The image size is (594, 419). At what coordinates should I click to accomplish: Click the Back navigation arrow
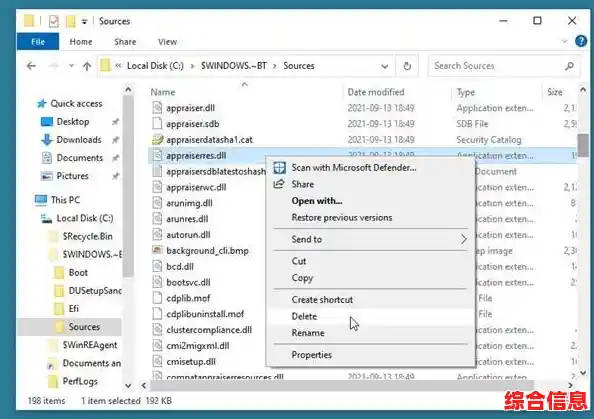click(x=31, y=66)
